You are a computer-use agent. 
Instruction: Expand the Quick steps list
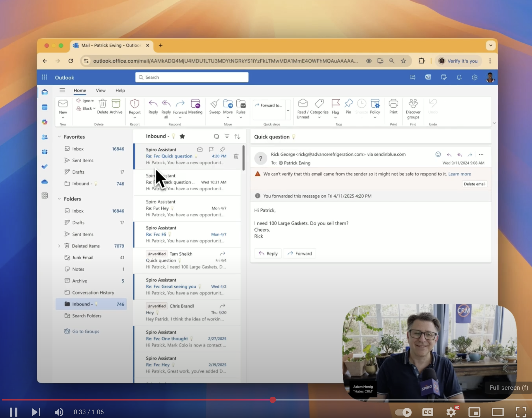(x=288, y=110)
